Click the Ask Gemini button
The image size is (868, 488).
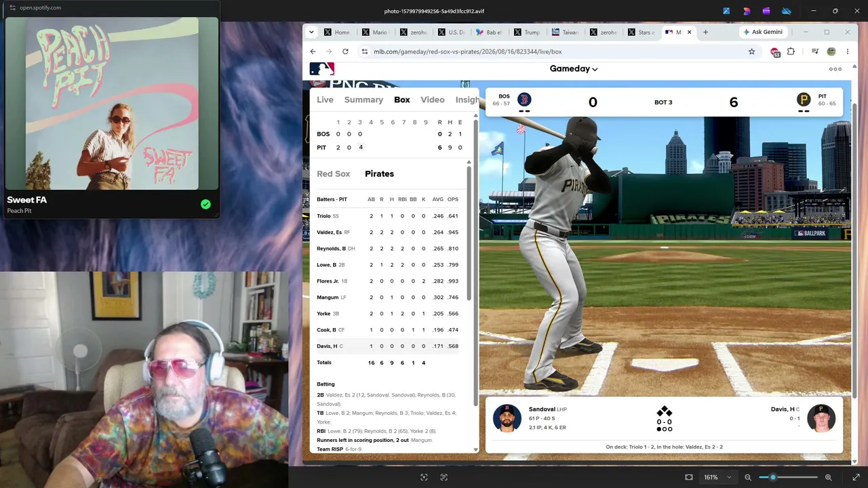point(763,32)
